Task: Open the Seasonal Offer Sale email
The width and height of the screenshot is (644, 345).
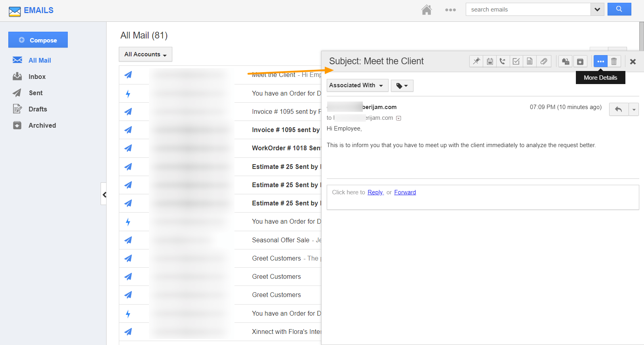Action: 220,240
